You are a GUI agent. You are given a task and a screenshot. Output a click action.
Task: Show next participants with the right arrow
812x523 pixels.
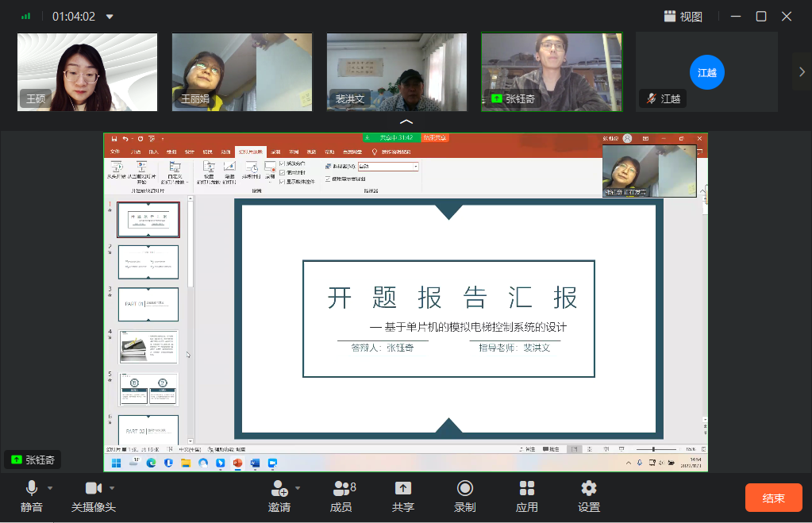[801, 71]
